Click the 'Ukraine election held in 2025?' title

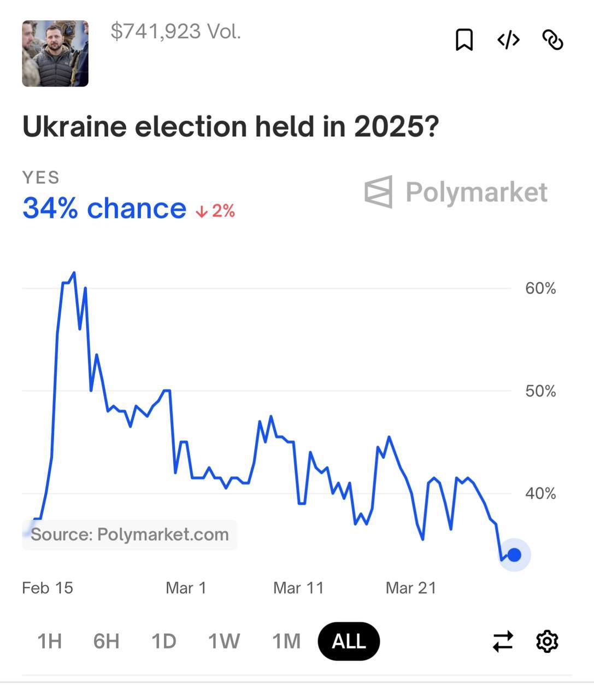pos(231,127)
